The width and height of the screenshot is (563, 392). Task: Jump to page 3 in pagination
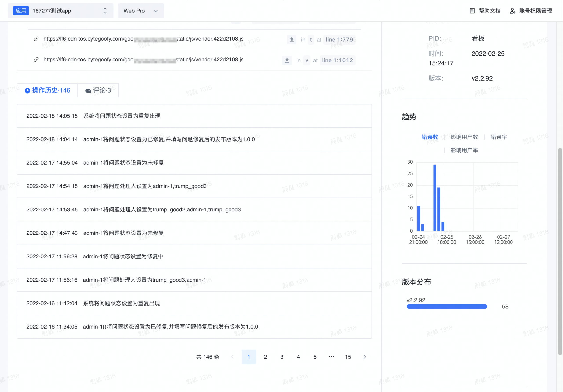pos(282,357)
